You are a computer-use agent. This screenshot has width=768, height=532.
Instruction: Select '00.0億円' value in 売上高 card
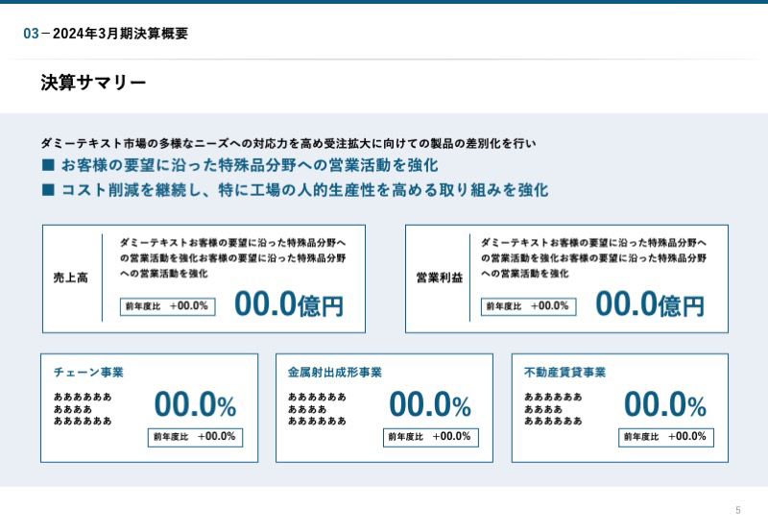tap(289, 304)
